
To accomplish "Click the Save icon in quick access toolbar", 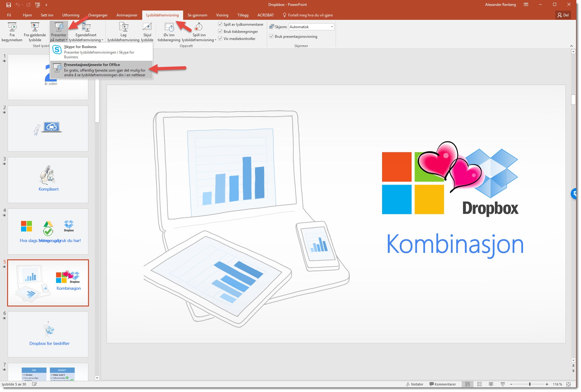I will click(x=9, y=5).
